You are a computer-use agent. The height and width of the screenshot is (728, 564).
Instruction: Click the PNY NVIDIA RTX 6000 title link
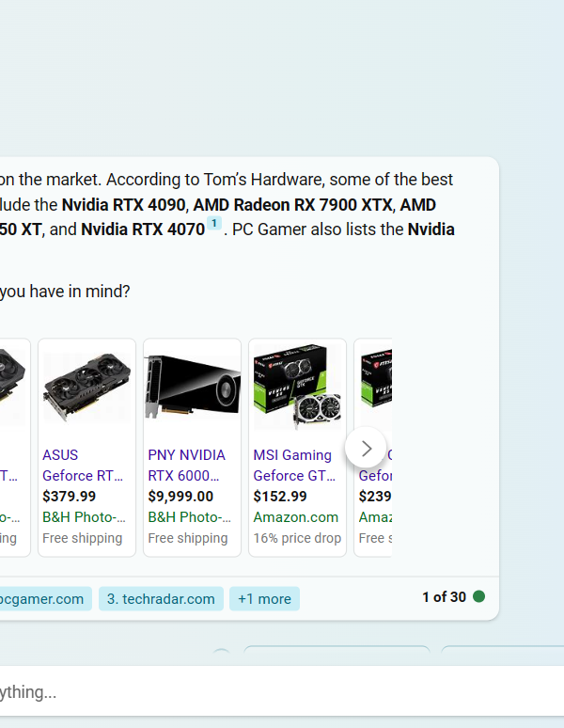click(186, 466)
